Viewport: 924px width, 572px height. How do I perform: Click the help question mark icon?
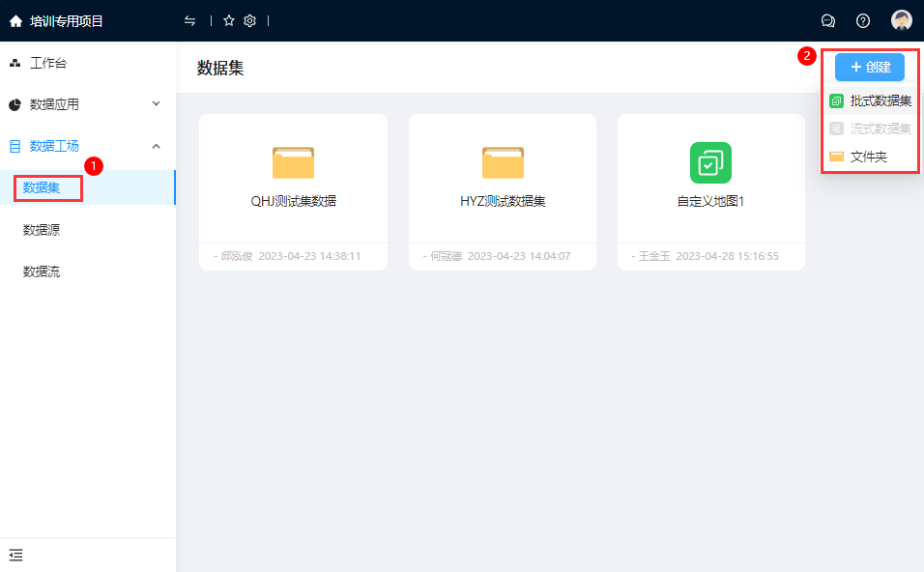coord(863,21)
